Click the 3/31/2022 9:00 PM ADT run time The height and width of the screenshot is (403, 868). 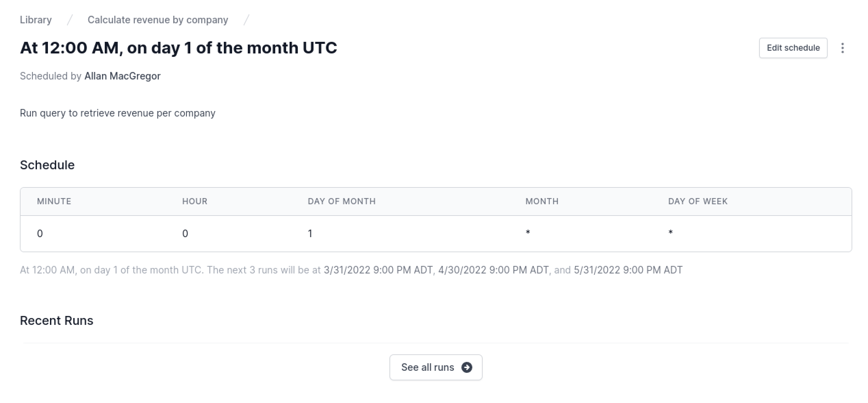[x=378, y=270]
